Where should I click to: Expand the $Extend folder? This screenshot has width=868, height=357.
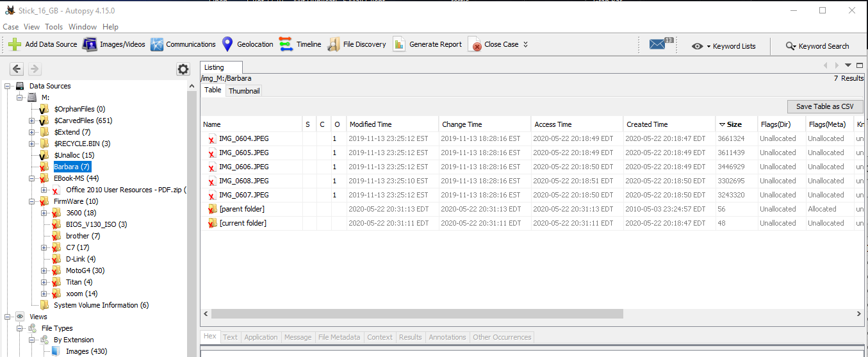click(32, 132)
